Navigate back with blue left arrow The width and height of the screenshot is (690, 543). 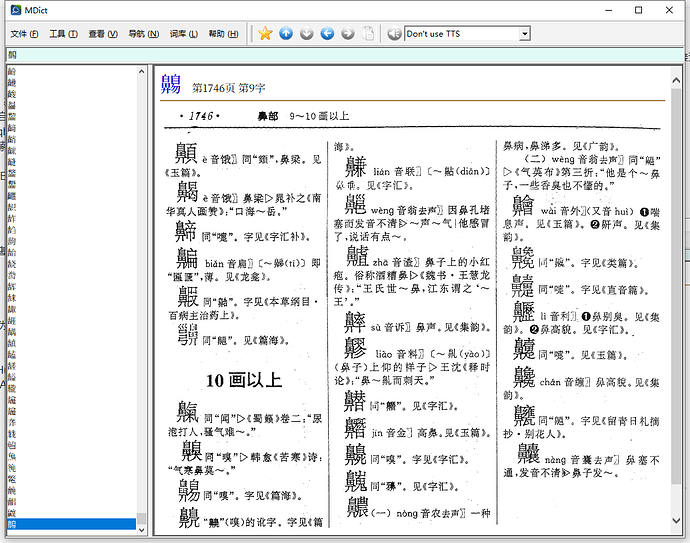coord(327,33)
